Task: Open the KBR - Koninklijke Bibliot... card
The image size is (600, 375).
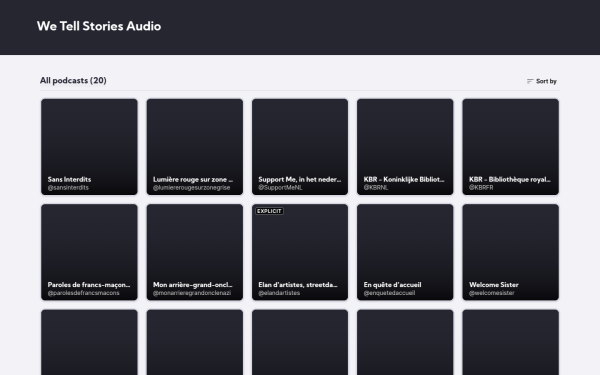Action: 405,147
